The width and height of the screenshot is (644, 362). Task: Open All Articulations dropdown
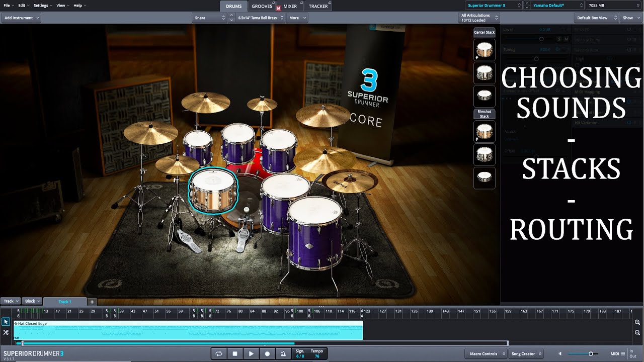479,18
